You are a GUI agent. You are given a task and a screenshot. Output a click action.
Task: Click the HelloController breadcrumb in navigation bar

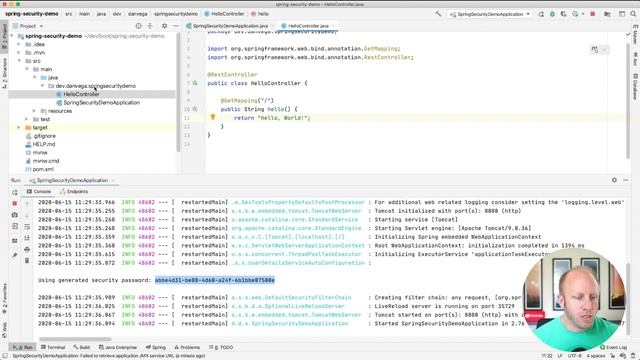coord(224,14)
